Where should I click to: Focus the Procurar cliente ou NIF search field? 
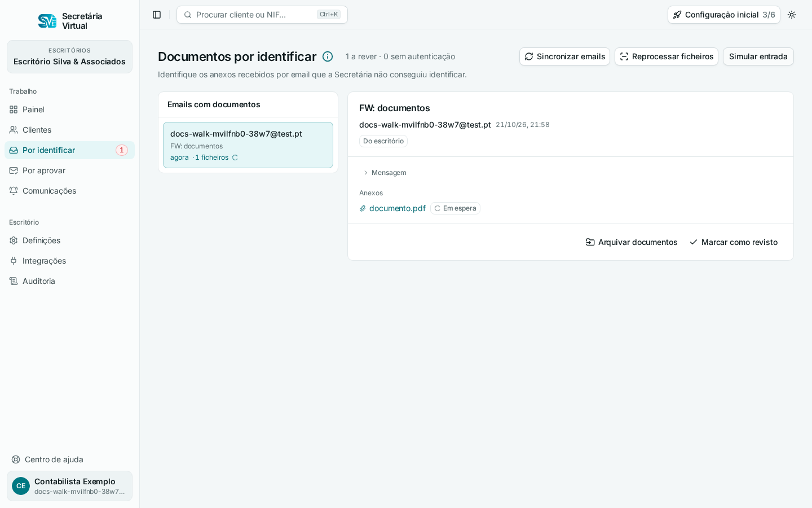(x=262, y=15)
